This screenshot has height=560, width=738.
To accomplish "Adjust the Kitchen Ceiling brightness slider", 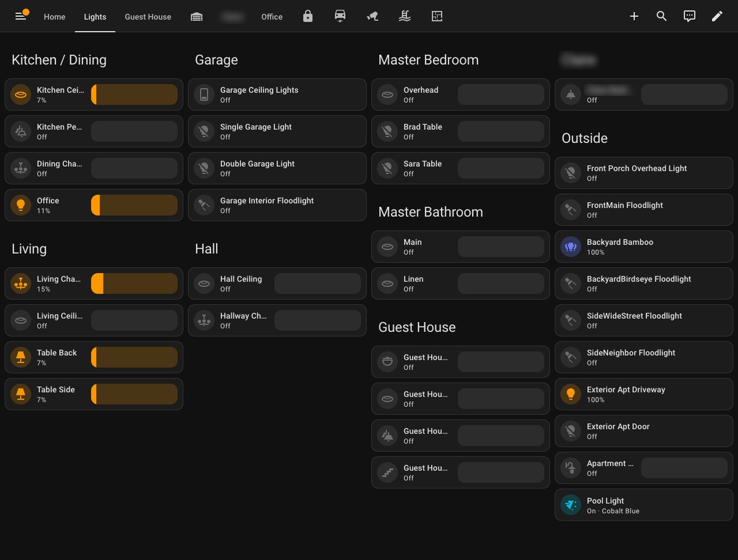I will tap(134, 94).
